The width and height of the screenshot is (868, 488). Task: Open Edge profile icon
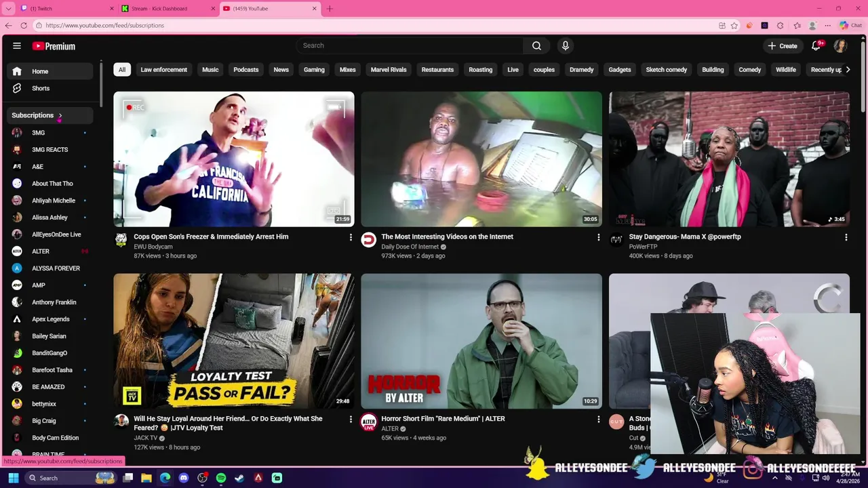click(812, 25)
